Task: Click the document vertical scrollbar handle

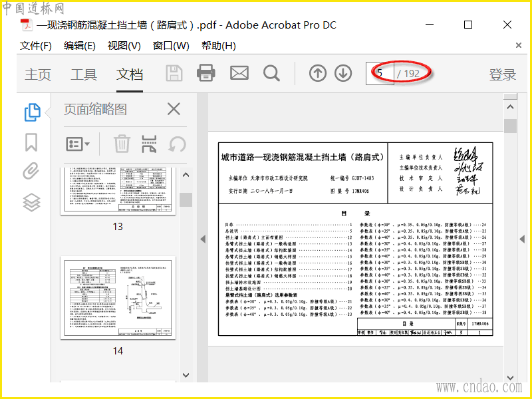Action: [x=510, y=126]
